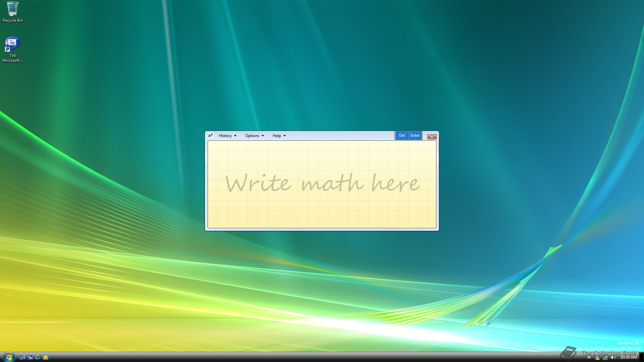Screen dimensions: 644x362
Task: Click the device warning tray icon
Action: pyautogui.click(x=597, y=357)
